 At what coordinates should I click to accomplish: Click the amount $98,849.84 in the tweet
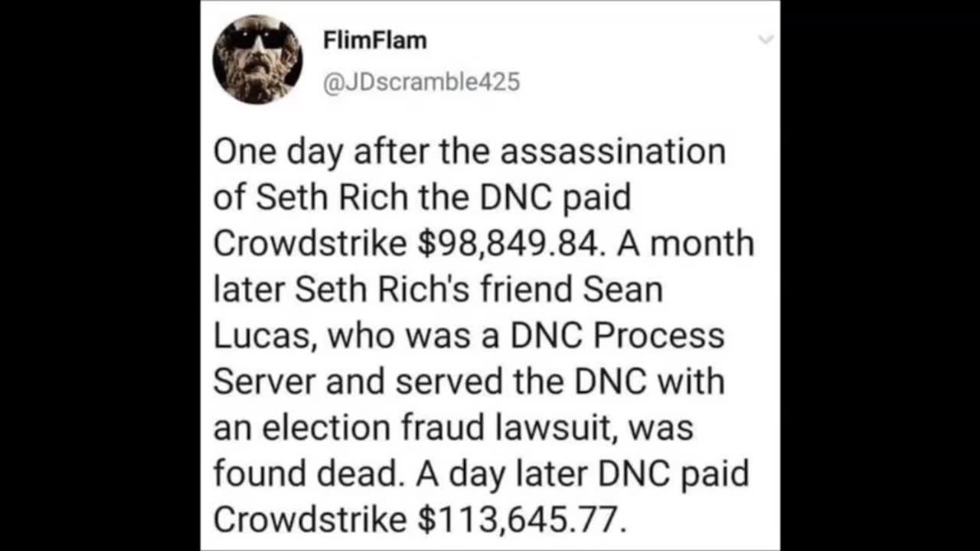tap(507, 244)
